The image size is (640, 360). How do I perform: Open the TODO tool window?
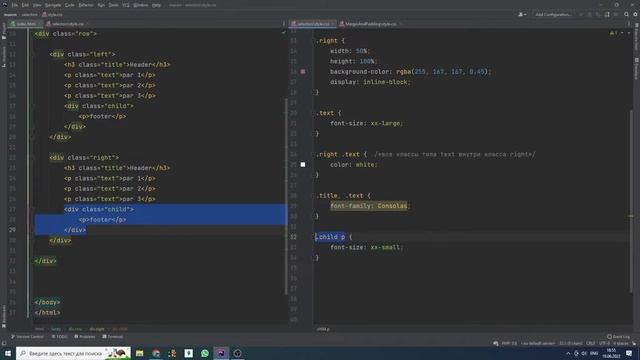pos(60,337)
